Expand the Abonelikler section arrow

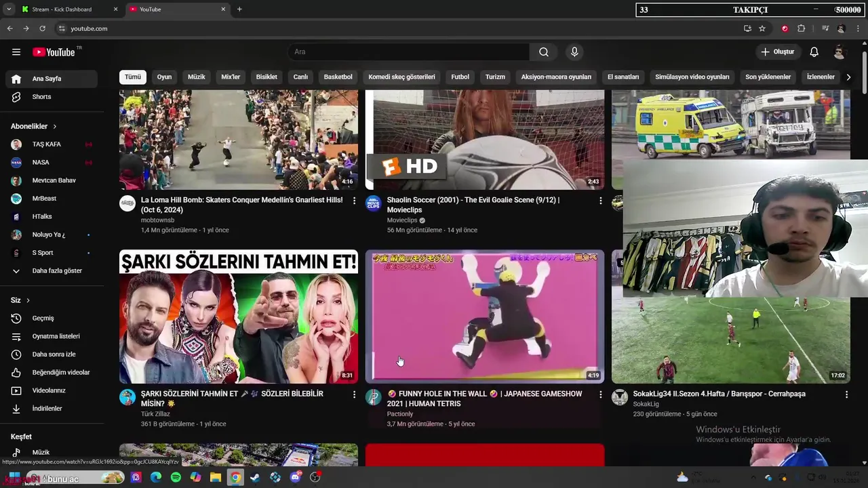(55, 127)
